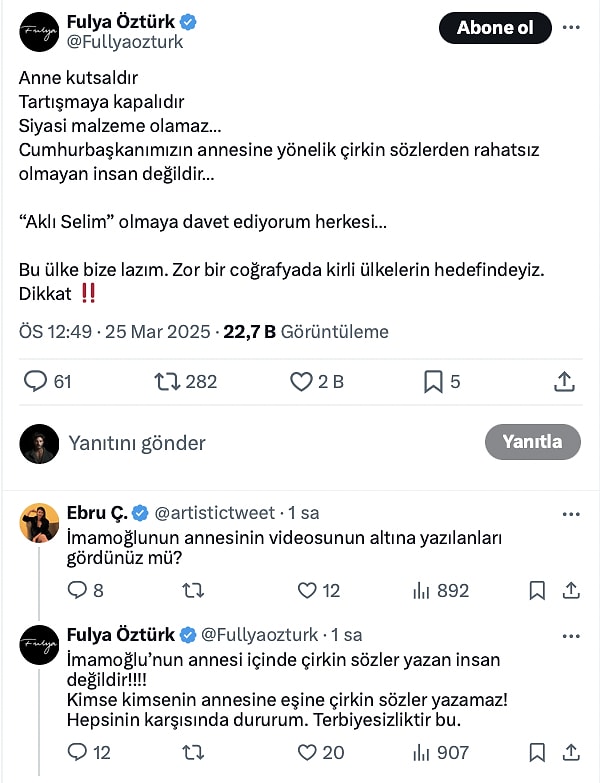This screenshot has width=600, height=783.
Task: Like the main tweet with the heart icon
Action: coord(301,381)
